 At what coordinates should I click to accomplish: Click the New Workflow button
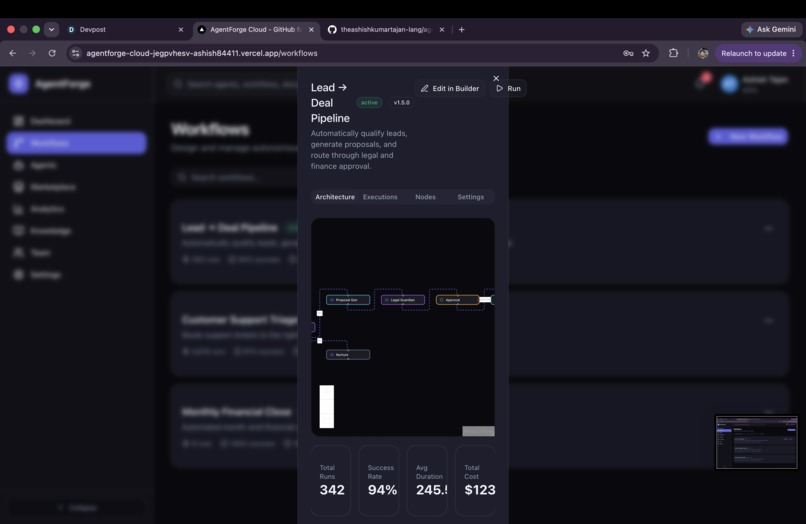pos(748,136)
